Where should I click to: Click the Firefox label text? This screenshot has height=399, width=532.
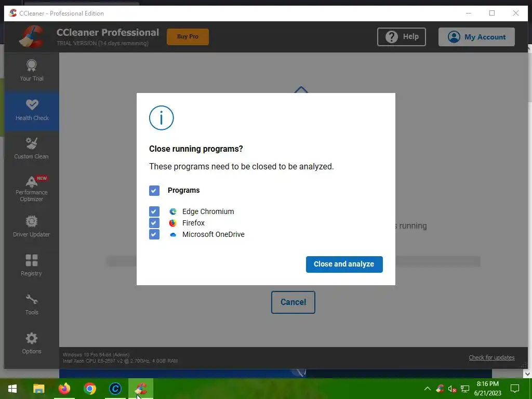[193, 223]
